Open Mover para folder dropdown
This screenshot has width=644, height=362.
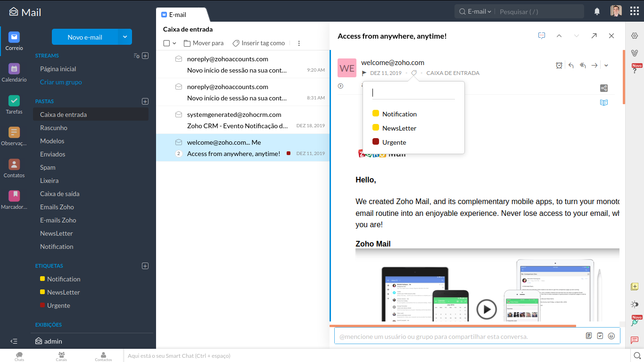pos(204,43)
